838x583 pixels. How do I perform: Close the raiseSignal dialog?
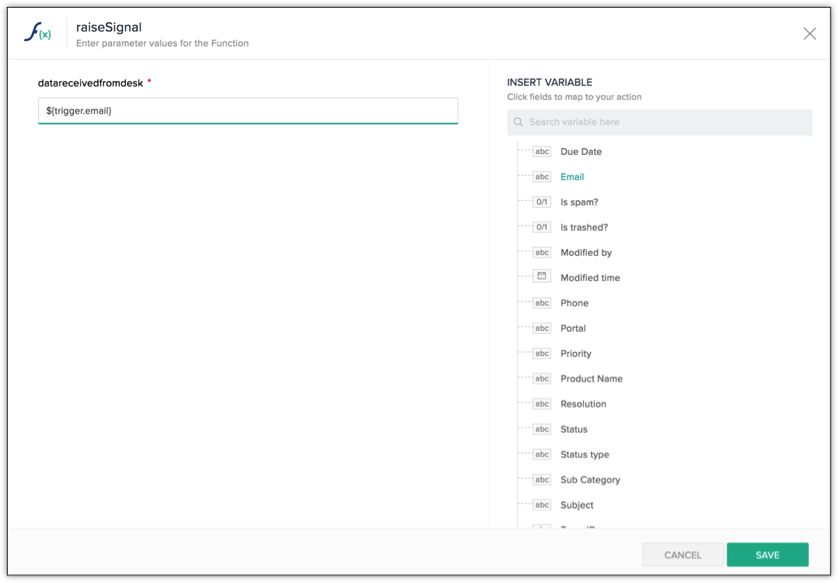(809, 34)
